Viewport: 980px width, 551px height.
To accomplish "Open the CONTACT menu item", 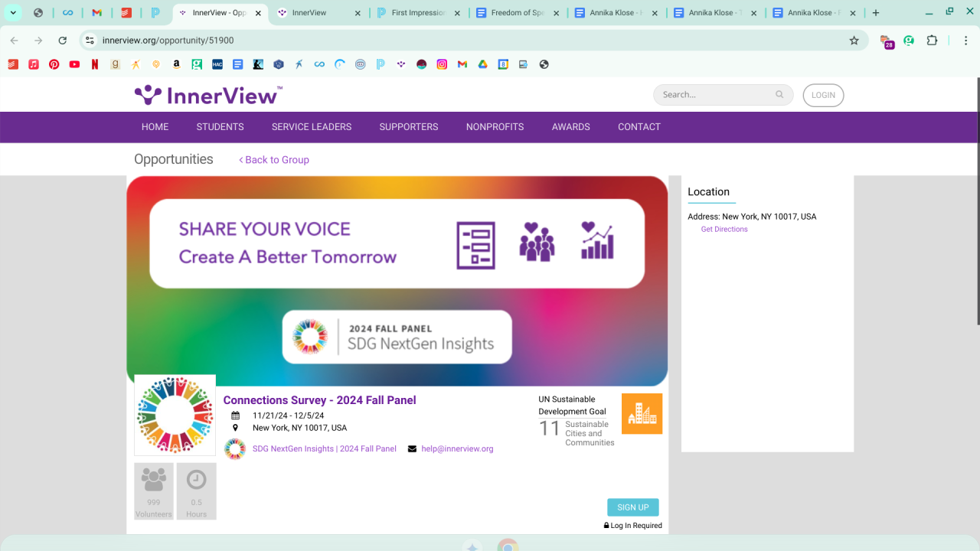I will pos(639,127).
